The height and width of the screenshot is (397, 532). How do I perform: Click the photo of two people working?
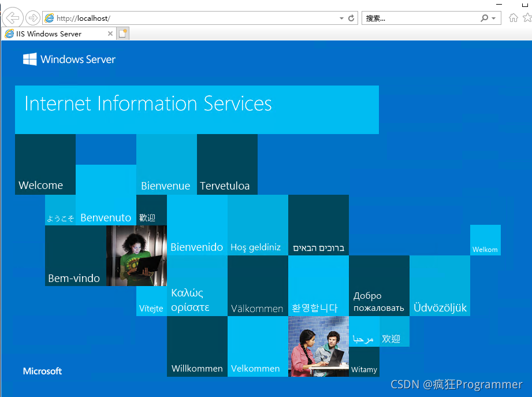318,347
